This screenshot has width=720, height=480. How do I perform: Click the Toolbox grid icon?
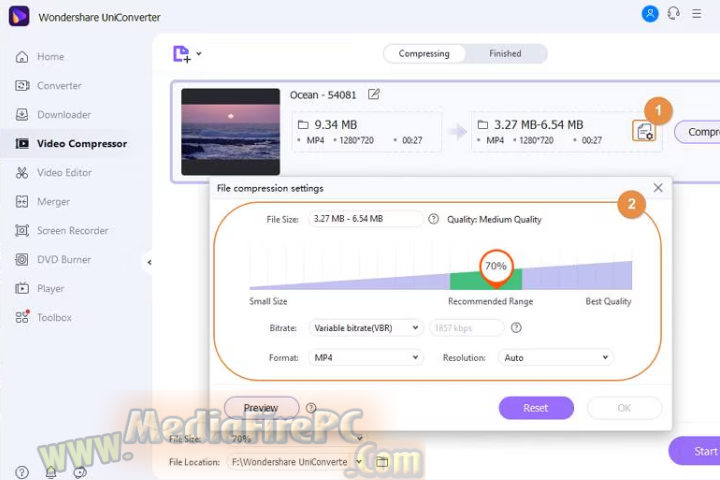[22, 317]
